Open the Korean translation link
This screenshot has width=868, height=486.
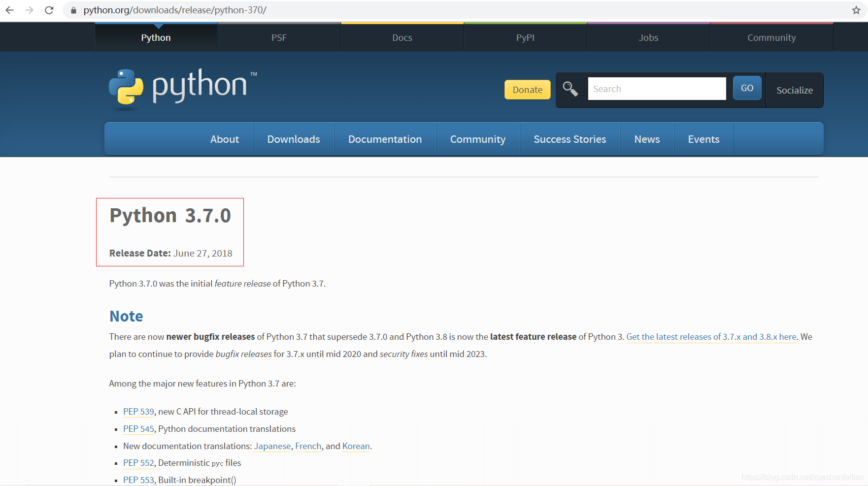point(356,446)
